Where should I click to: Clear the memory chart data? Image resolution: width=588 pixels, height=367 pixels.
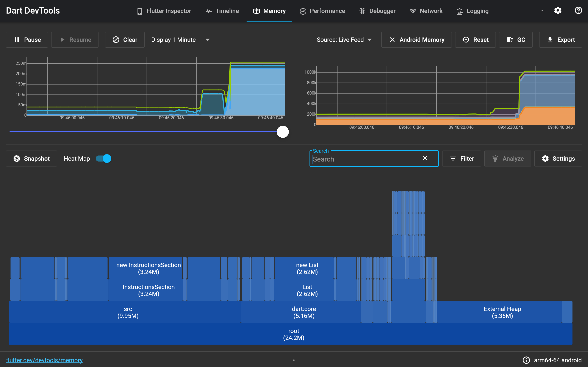point(125,40)
